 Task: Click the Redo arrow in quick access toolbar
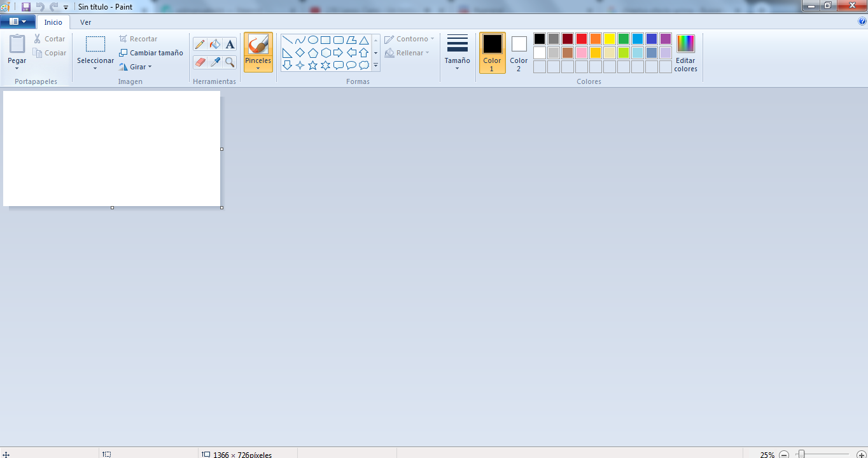(x=53, y=6)
